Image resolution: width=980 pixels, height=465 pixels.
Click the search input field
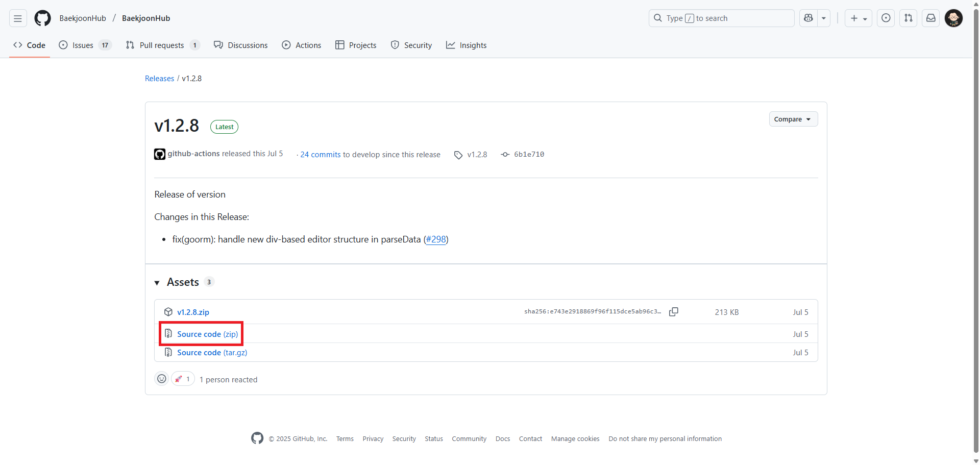point(721,18)
